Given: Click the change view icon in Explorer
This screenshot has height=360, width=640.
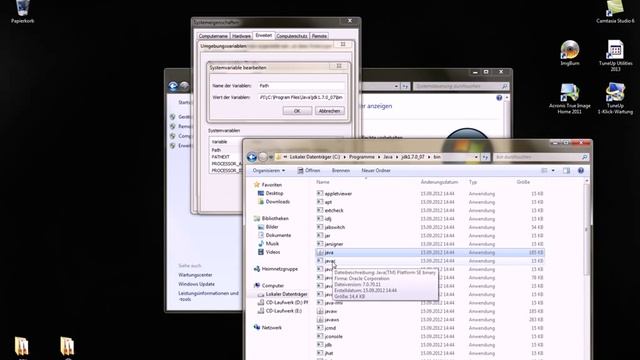Looking at the screenshot, I should tap(544, 171).
